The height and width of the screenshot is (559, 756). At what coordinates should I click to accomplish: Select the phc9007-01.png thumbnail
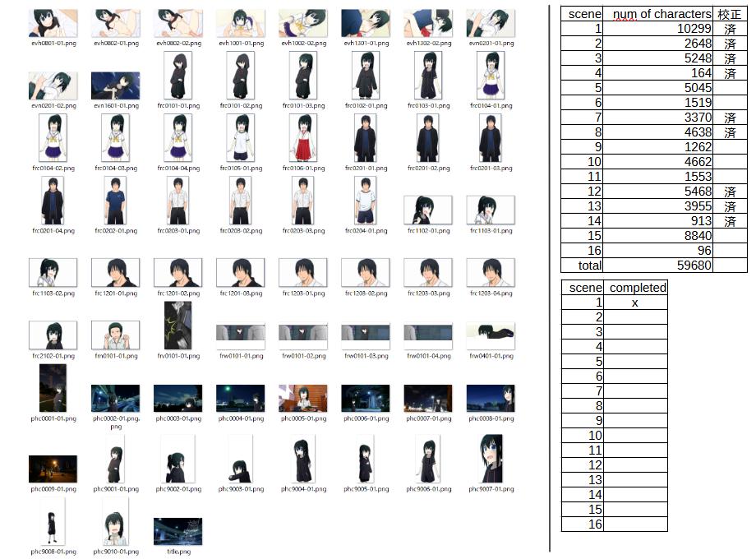(x=490, y=459)
